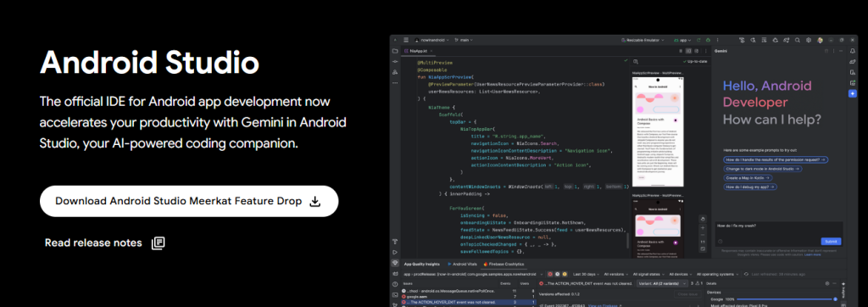Image resolution: width=868 pixels, height=307 pixels.
Task: Open the Learn more link under Gemini
Action: pyautogui.click(x=813, y=255)
